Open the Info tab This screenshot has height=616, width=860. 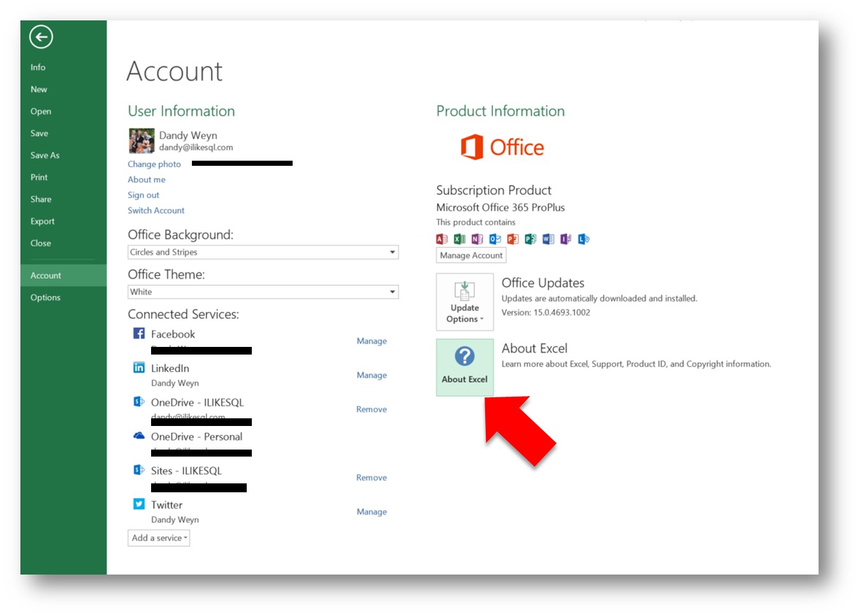coord(38,67)
